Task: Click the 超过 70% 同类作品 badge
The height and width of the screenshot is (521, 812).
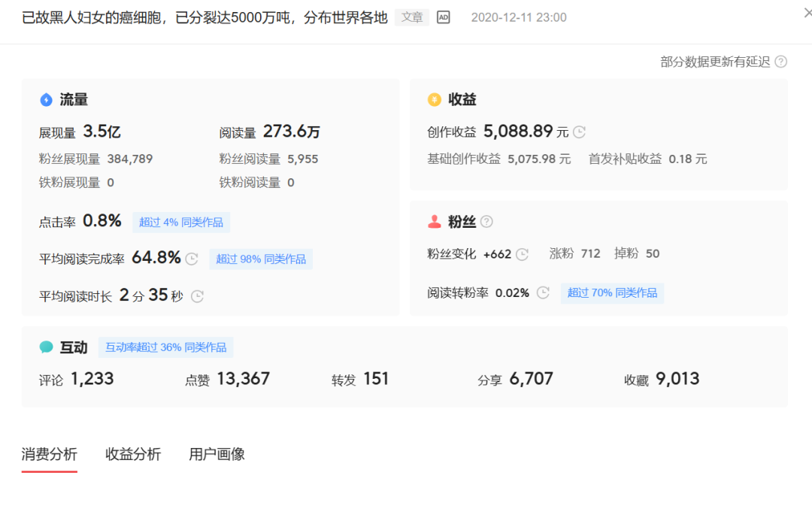Action: tap(612, 292)
